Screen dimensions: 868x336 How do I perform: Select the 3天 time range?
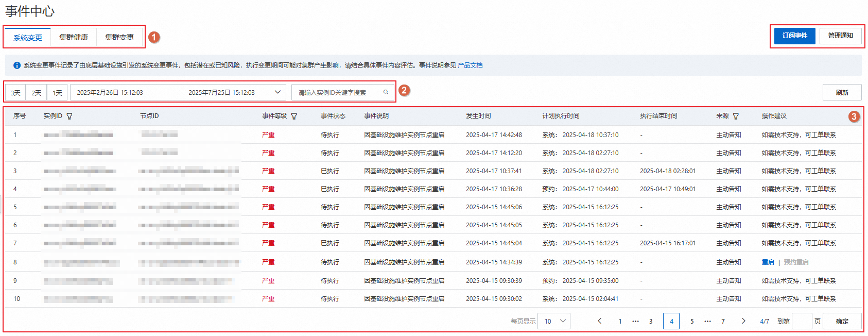(16, 93)
